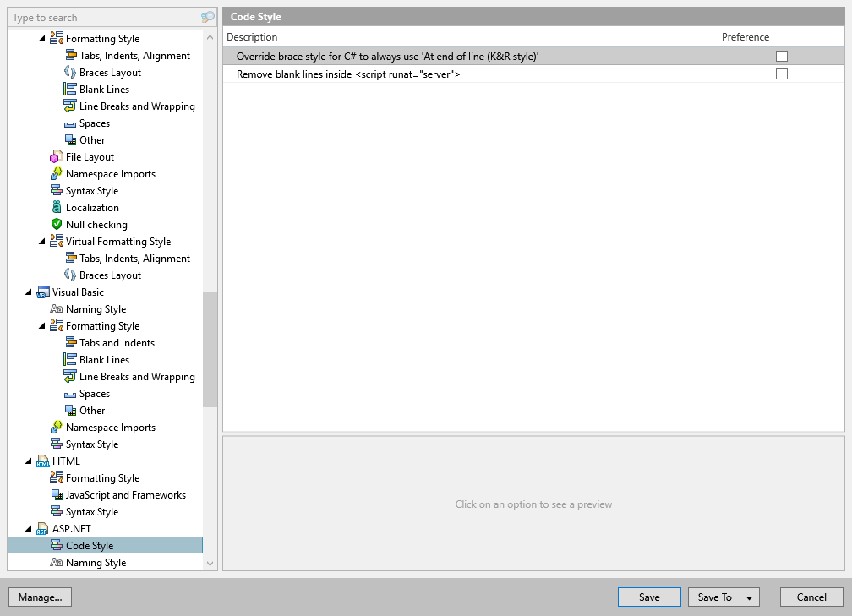Click the options tree scrollbar thumb
The width and height of the screenshot is (852, 616).
pyautogui.click(x=210, y=349)
